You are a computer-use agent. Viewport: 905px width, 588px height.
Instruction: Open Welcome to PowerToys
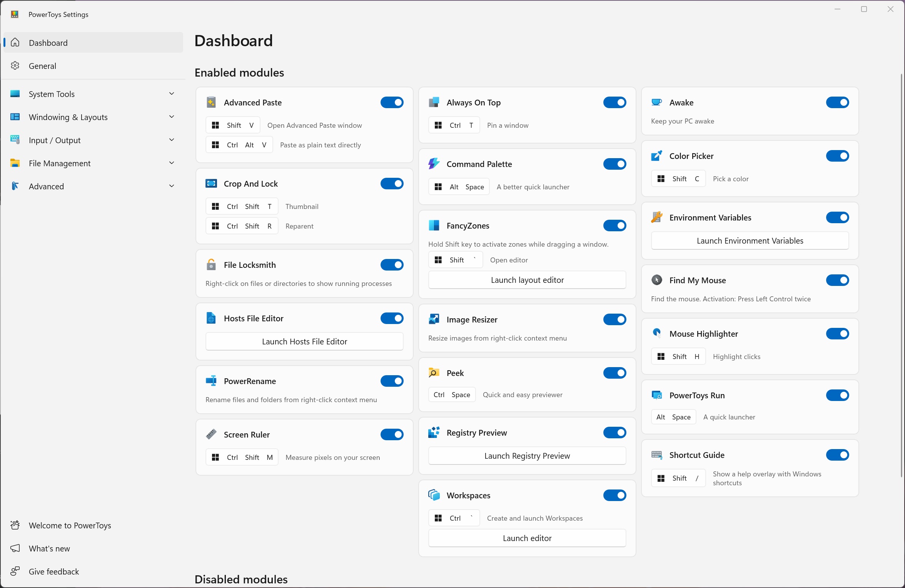tap(93, 525)
